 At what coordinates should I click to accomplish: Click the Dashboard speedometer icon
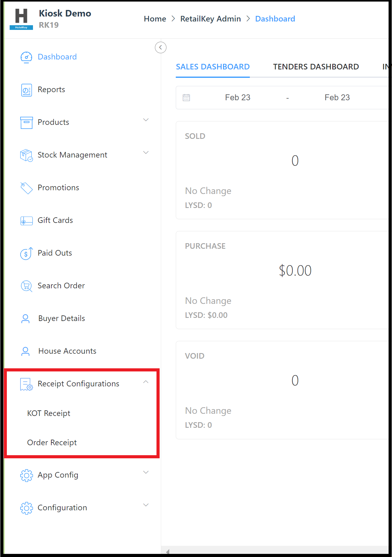pos(26,57)
